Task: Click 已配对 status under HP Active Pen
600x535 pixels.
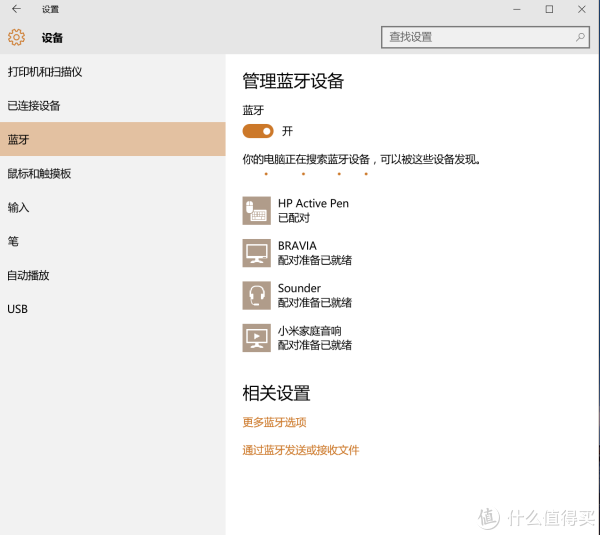Action: (x=294, y=218)
